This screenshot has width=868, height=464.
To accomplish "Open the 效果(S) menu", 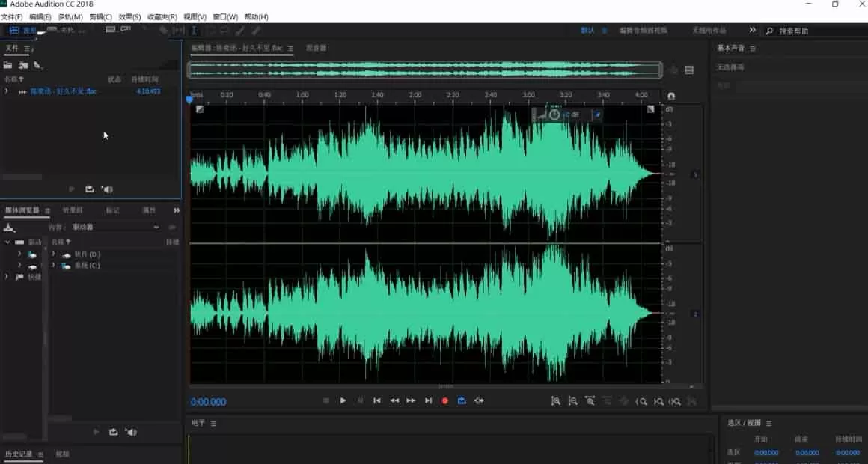I will point(129,17).
